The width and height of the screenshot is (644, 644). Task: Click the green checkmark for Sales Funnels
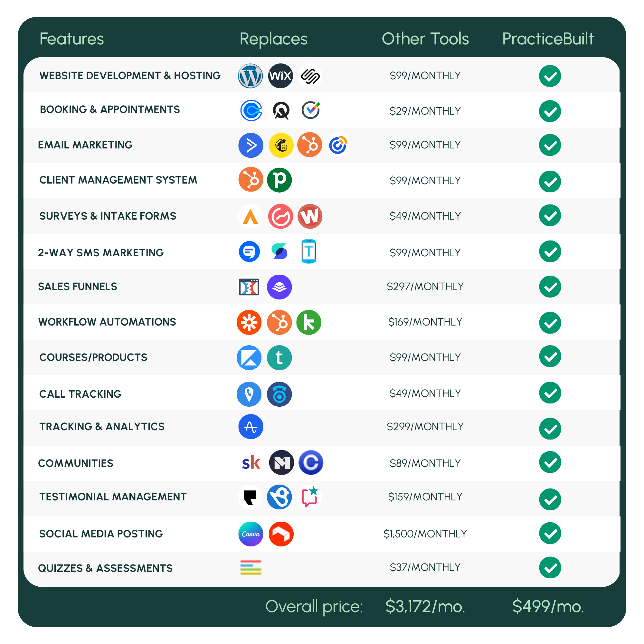tap(550, 287)
